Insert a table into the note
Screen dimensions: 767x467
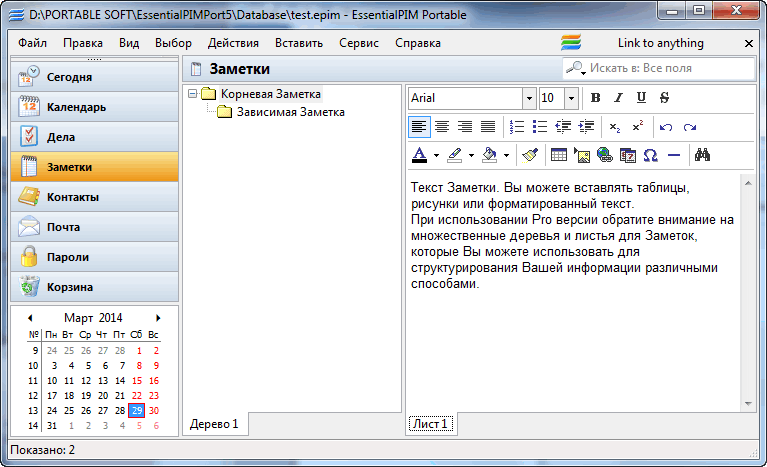tap(559, 155)
